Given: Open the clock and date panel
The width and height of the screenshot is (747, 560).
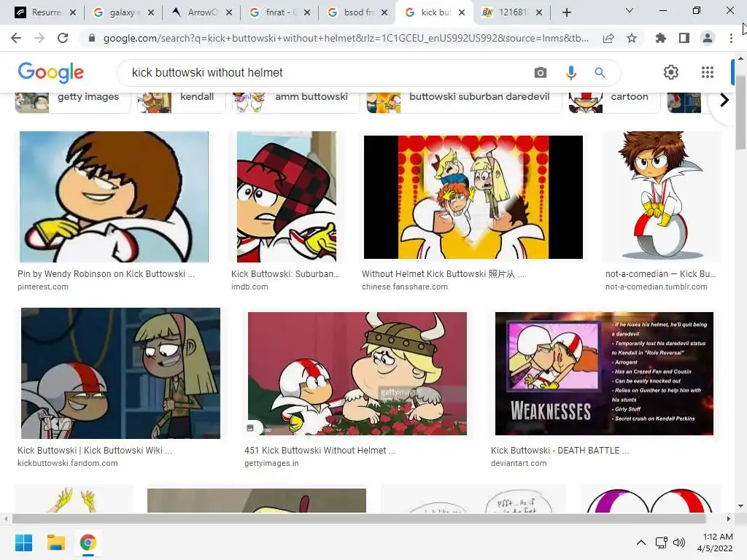Looking at the screenshot, I should coord(715,542).
